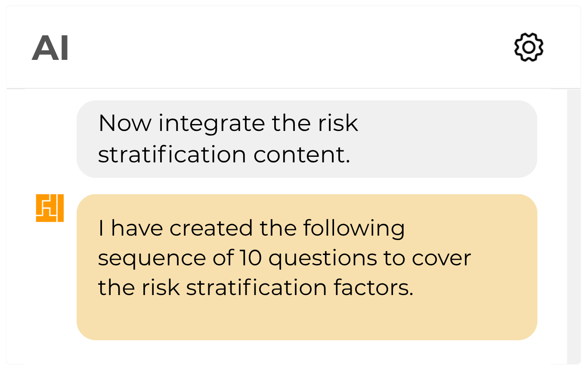
Task: Click the orange AI assistant avatar
Action: click(50, 208)
